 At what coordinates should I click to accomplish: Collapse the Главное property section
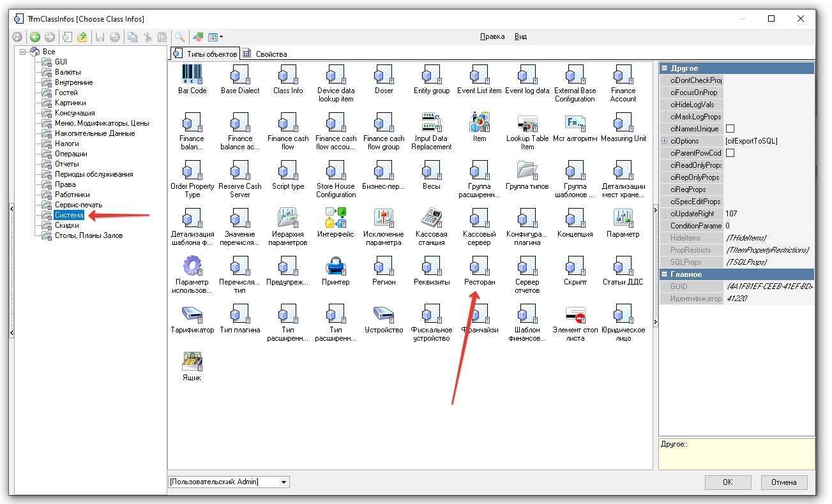click(x=664, y=274)
